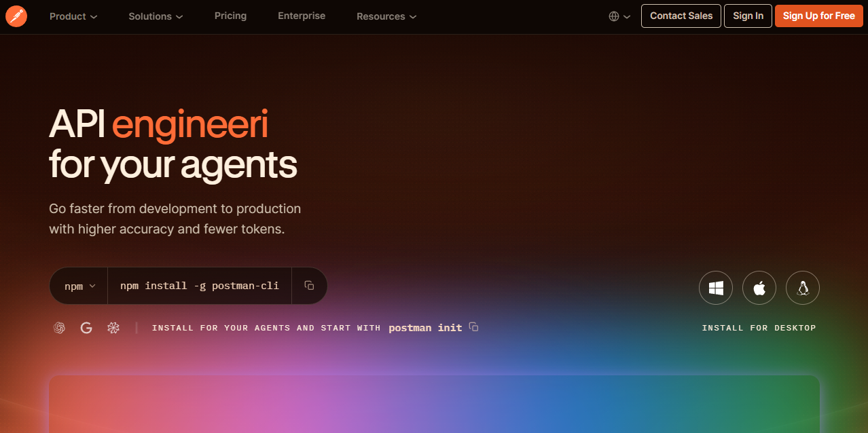Download the Linux desktop app

pyautogui.click(x=803, y=288)
